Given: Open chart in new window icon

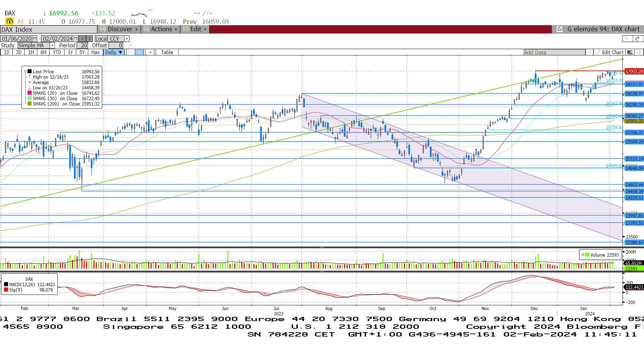Looking at the screenshot, I should pos(560,29).
